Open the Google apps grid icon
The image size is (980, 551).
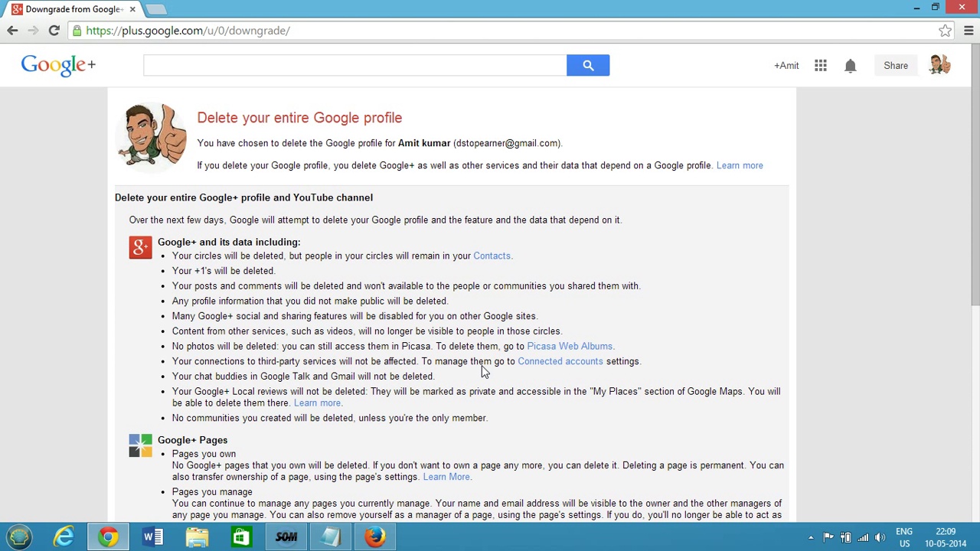pos(820,66)
